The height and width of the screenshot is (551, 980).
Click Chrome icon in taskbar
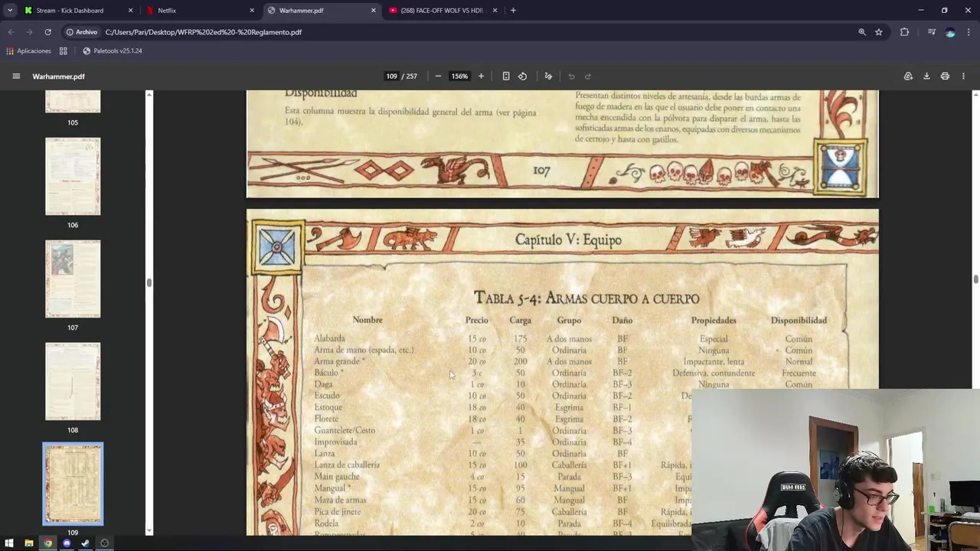tap(47, 543)
